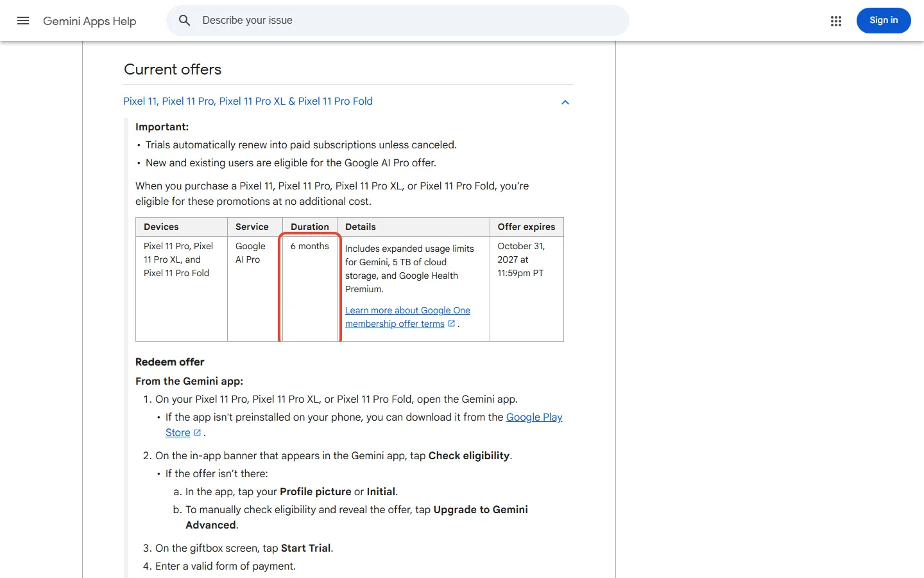Click the From the Gemini app heading
The height and width of the screenshot is (578, 924).
[x=189, y=381]
